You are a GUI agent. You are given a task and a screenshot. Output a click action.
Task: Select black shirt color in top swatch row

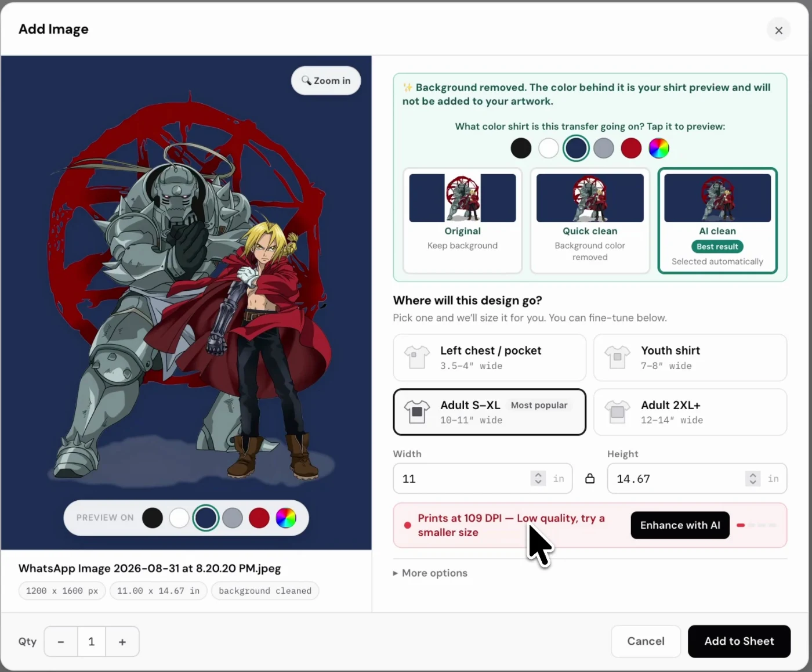point(521,148)
